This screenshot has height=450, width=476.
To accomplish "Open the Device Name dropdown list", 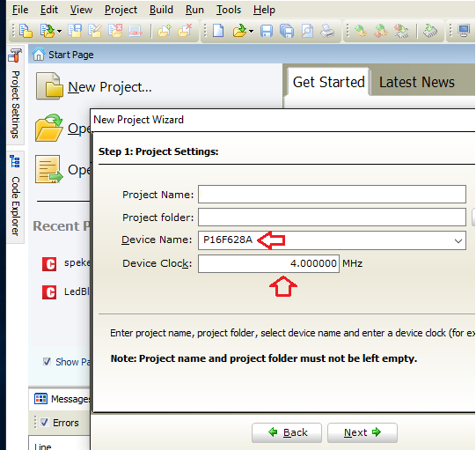I will coord(458,240).
